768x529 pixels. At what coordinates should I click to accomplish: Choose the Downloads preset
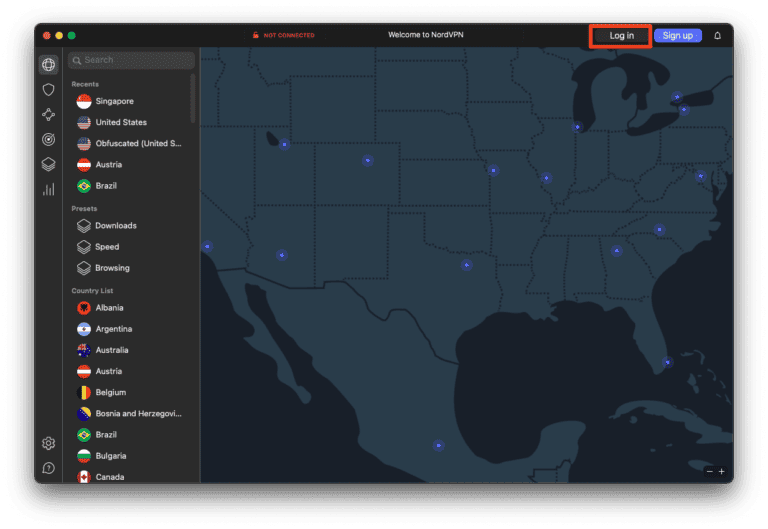coord(115,226)
